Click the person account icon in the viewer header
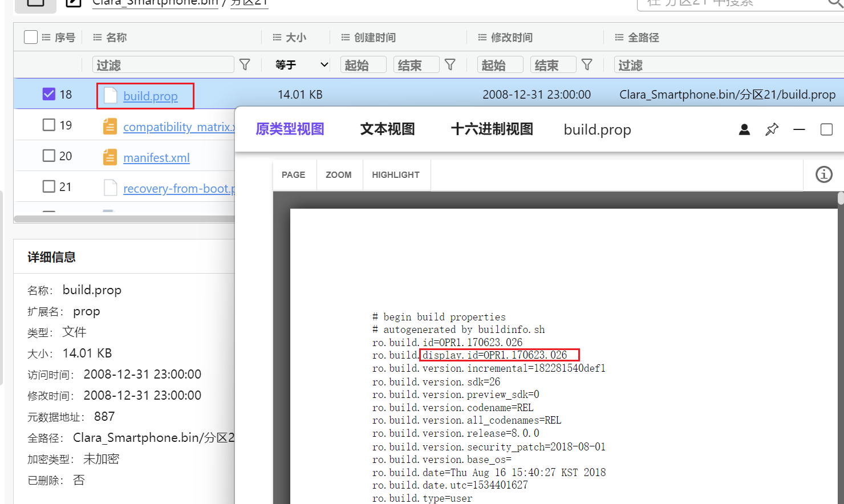This screenshot has width=844, height=504. pyautogui.click(x=744, y=129)
